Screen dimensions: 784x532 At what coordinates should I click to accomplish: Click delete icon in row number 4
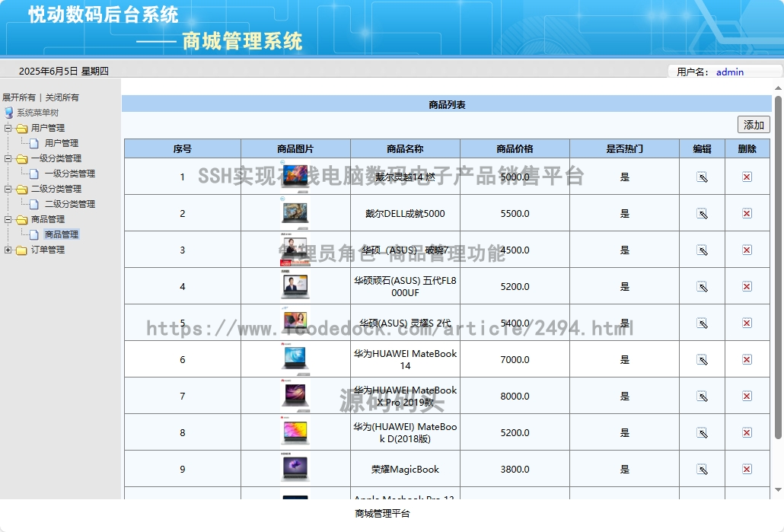pyautogui.click(x=747, y=286)
